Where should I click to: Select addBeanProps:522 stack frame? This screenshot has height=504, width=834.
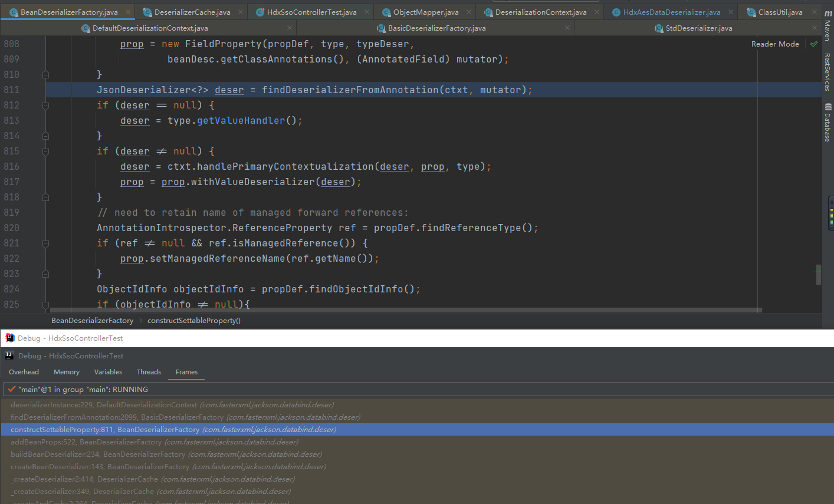[417, 442]
